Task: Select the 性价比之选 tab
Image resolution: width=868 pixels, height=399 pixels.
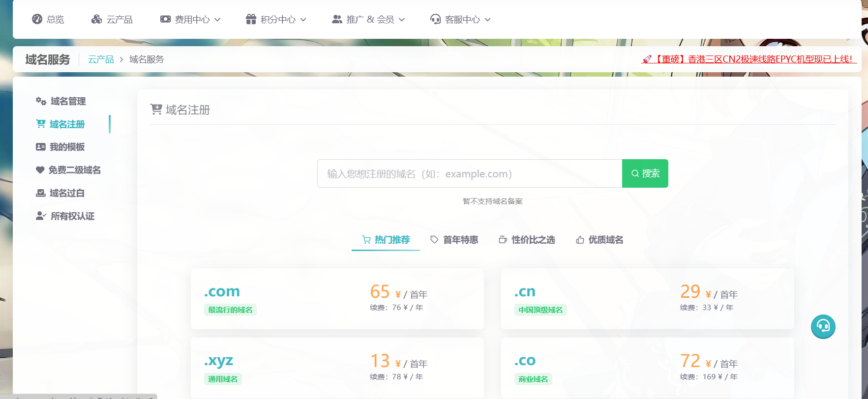Action: click(527, 240)
